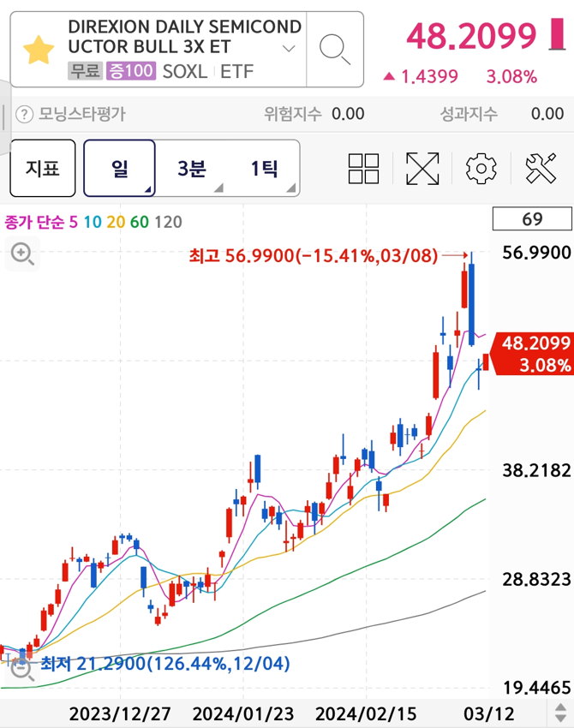This screenshot has height=728, width=574.
Task: Click the 최고 56.9900 high annotation
Action: (314, 255)
